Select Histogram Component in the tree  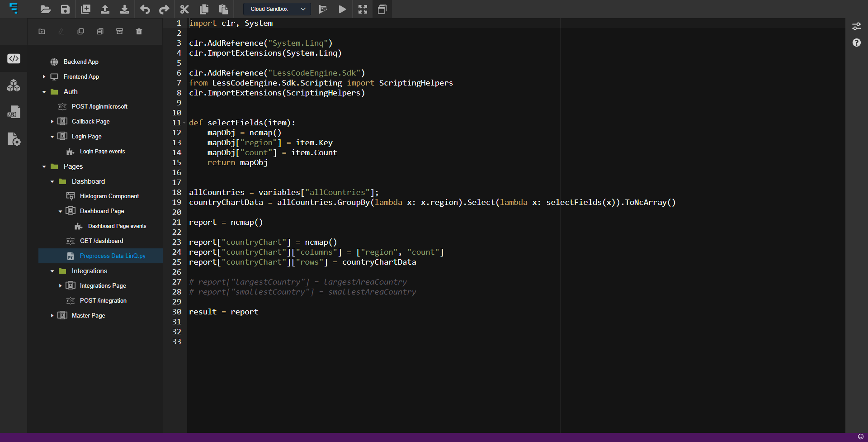click(x=109, y=196)
